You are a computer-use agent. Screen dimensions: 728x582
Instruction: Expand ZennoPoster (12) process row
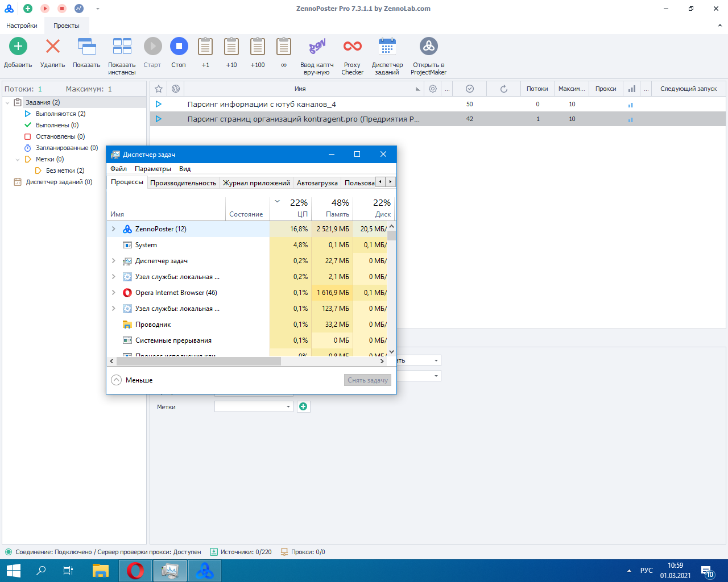point(114,229)
